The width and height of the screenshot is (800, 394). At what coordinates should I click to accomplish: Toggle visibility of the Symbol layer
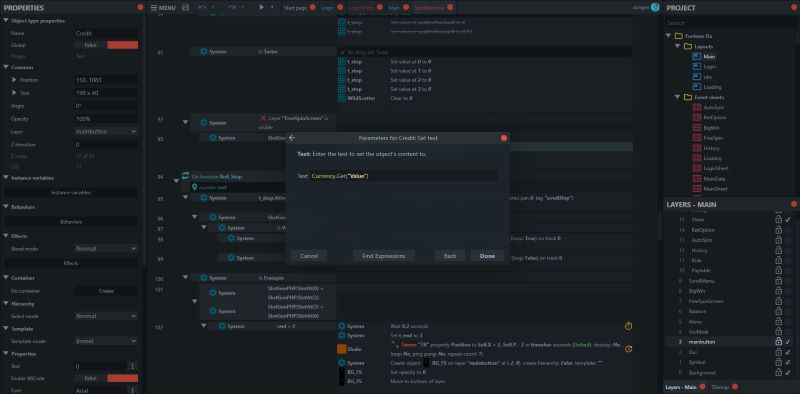[x=788, y=362]
